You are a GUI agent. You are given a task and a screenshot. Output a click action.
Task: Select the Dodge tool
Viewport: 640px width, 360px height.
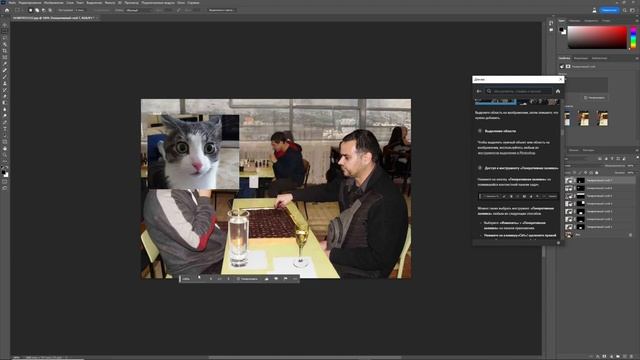tap(5, 116)
